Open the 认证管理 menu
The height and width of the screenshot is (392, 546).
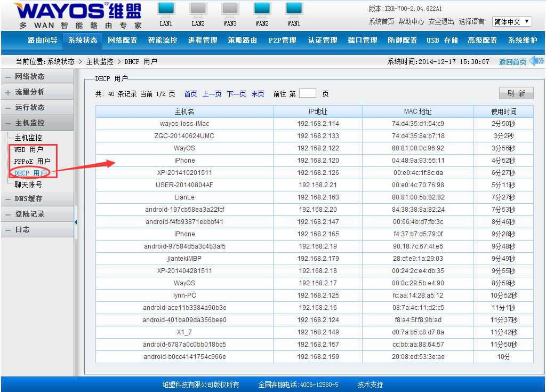[323, 40]
